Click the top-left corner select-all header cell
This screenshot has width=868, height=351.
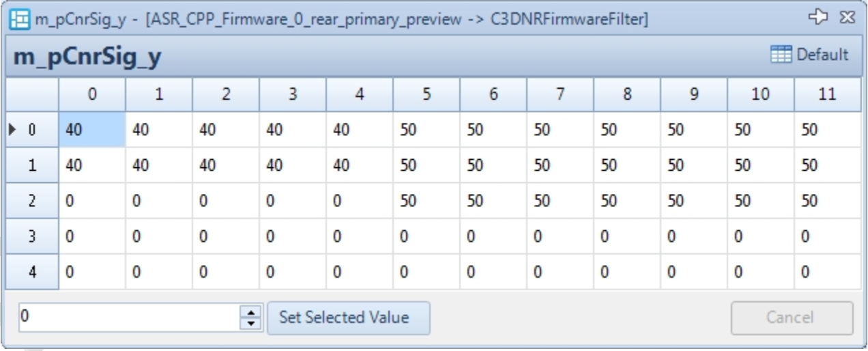click(31, 94)
